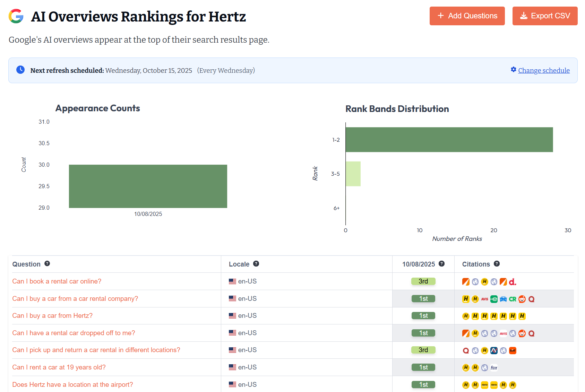Image resolution: width=585 pixels, height=392 pixels.
Task: Open 'Can I book a rental car online?' question
Action: click(57, 281)
